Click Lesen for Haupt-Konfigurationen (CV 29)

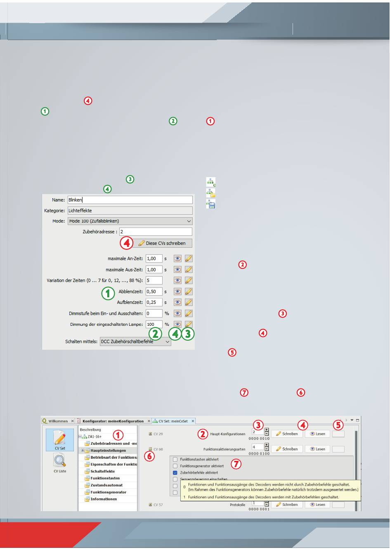317,434
